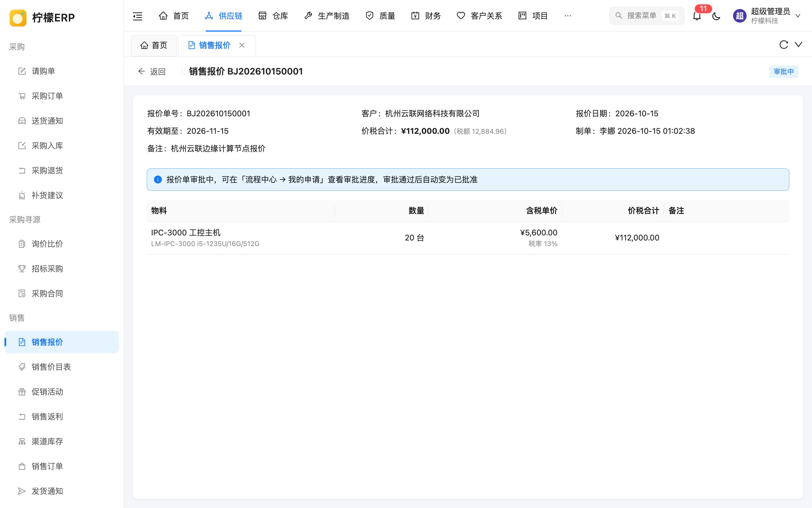
Task: Open 采购退货 in sidebar
Action: (62, 171)
